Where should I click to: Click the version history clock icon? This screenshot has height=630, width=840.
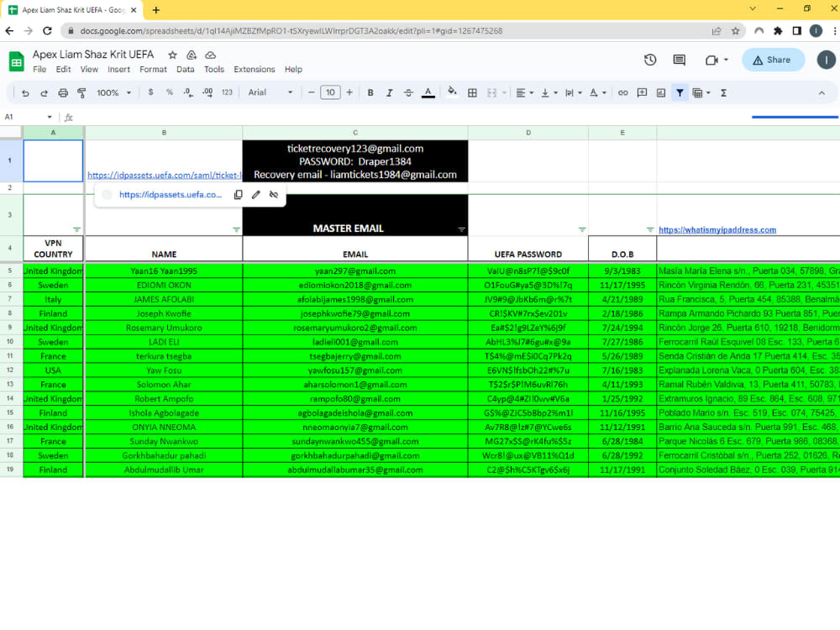[649, 60]
